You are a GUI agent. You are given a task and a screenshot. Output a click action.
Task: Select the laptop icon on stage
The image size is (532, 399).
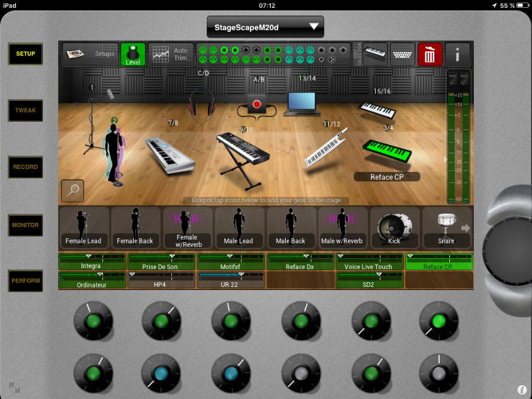(x=300, y=103)
